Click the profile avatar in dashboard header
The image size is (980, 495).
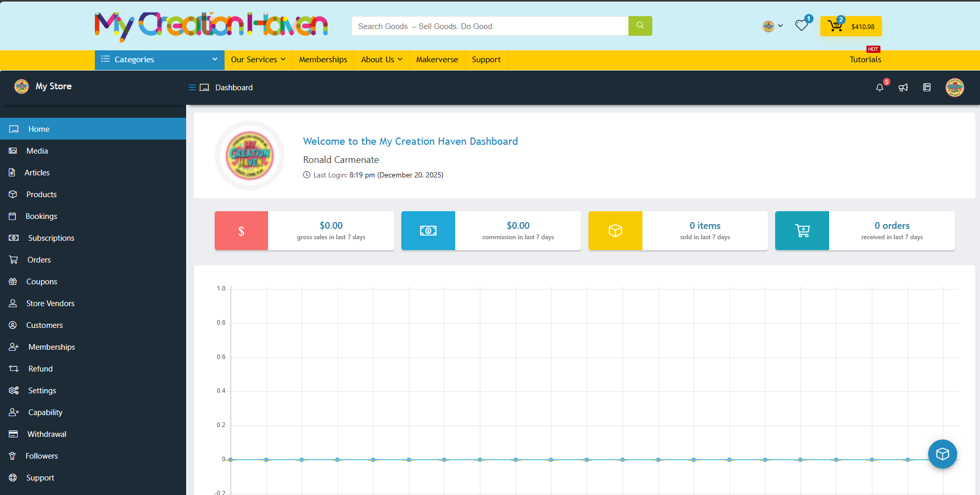[955, 88]
